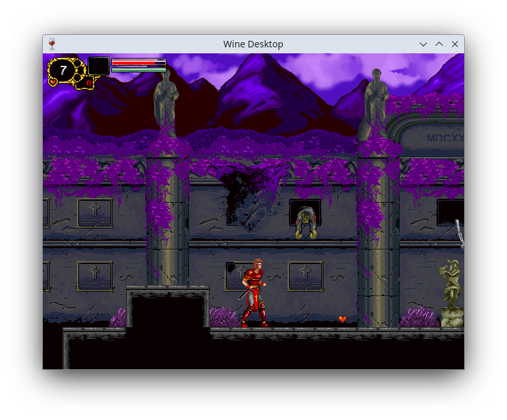
Task: Close the Wine Desktop window
Action: (x=455, y=44)
